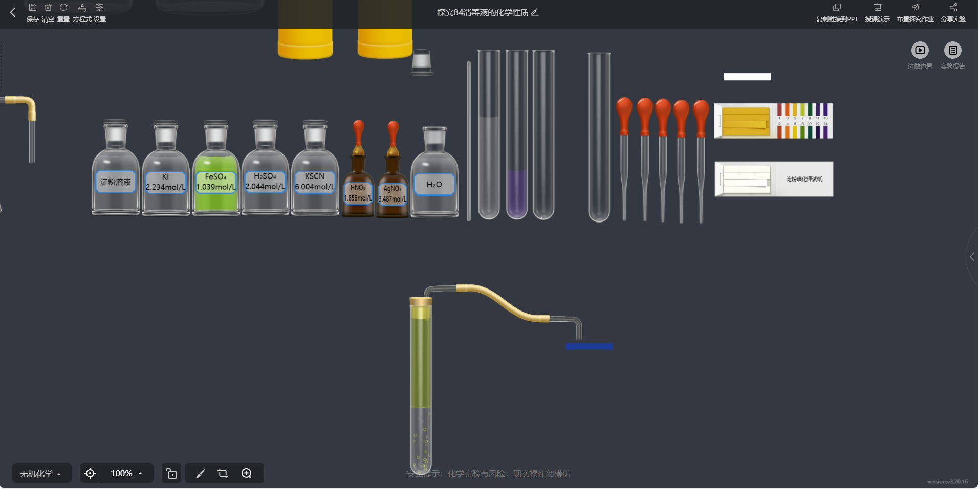
Task: Click 复制链接到PPT copy link
Action: click(837, 13)
